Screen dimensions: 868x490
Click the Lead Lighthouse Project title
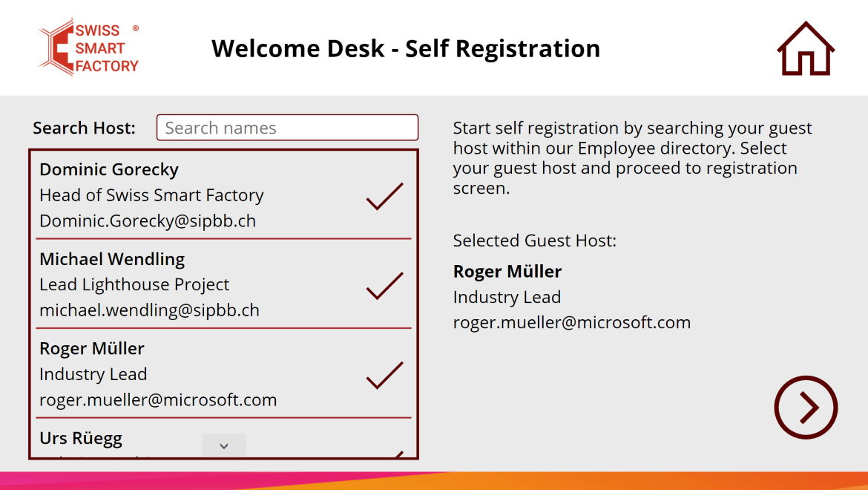point(134,284)
